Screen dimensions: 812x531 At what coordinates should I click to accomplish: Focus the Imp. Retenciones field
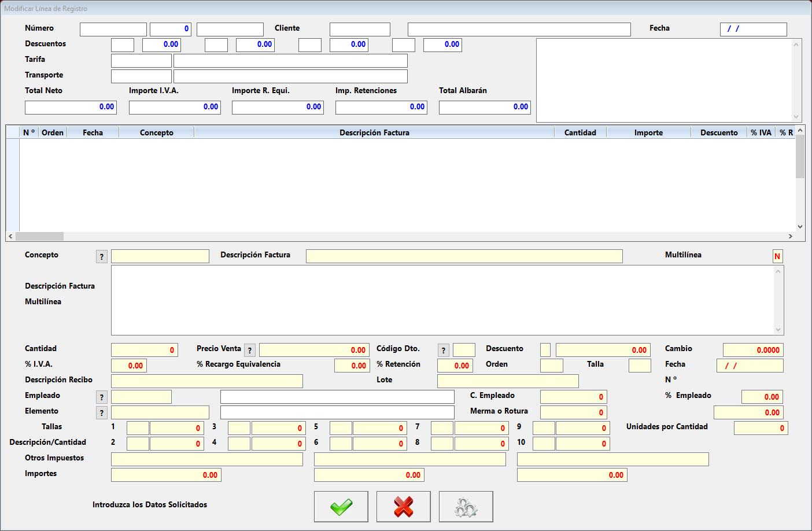point(381,108)
